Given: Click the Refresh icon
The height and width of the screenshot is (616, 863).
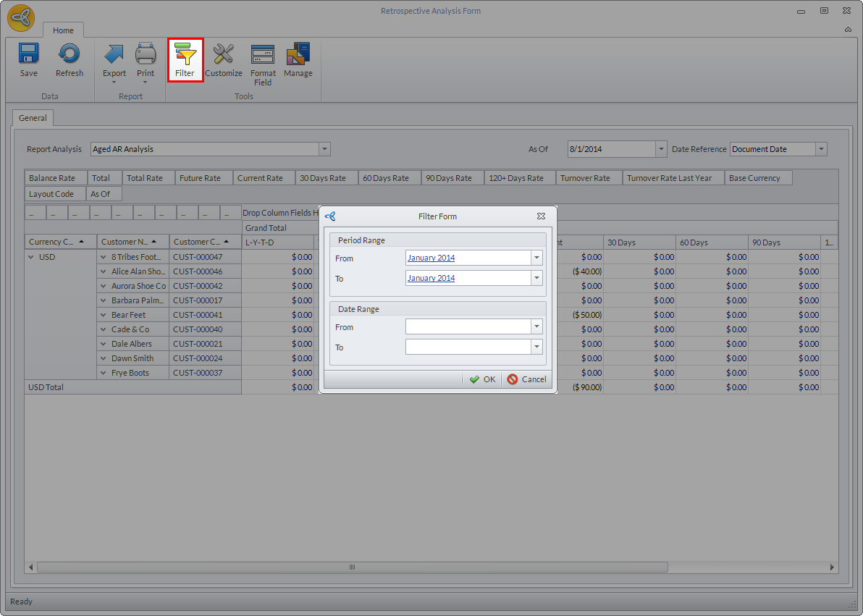Looking at the screenshot, I should (70, 55).
